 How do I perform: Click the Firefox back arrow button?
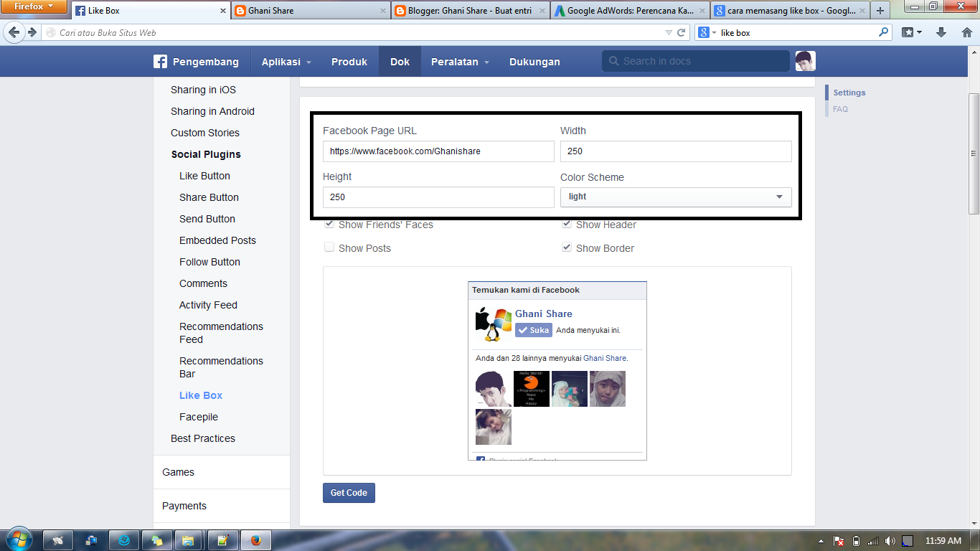click(x=14, y=32)
